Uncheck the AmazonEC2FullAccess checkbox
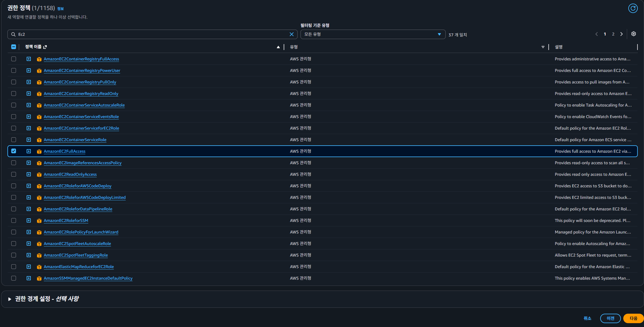Screen dimensions: 644x327 14,151
